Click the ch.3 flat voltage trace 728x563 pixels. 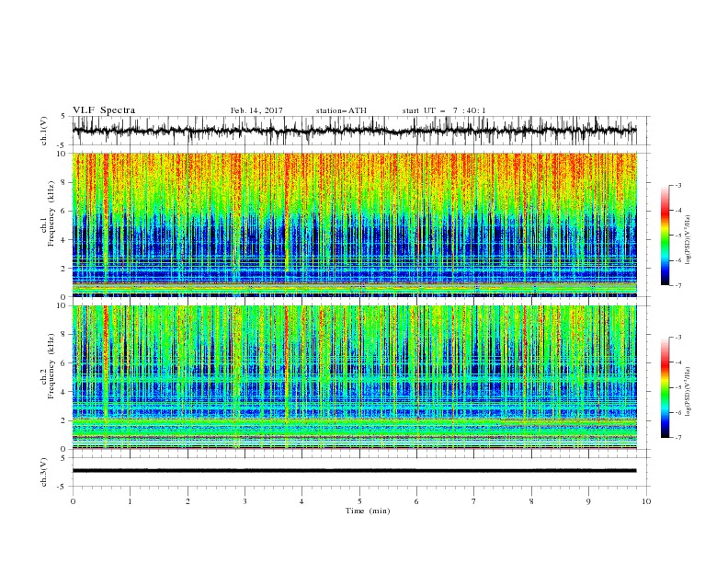tap(354, 471)
